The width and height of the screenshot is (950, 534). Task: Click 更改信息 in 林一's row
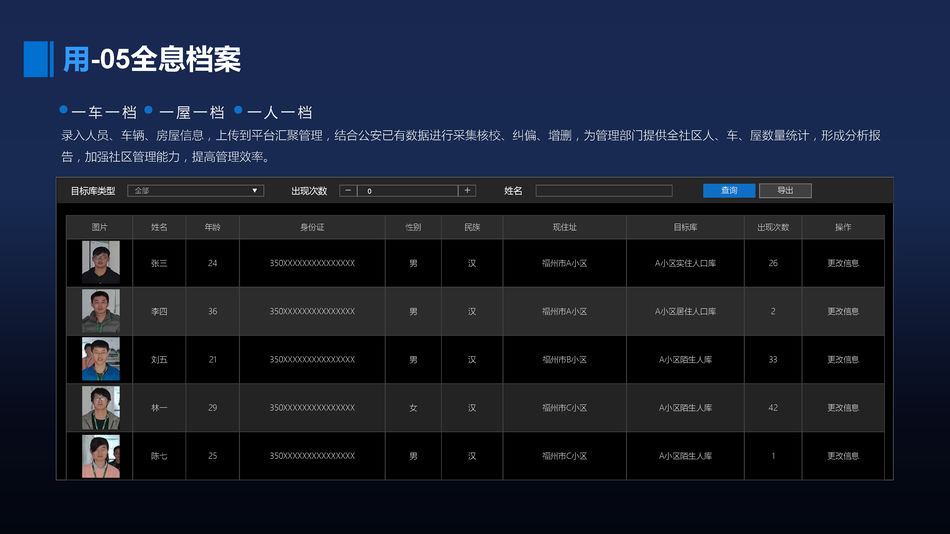pyautogui.click(x=842, y=408)
